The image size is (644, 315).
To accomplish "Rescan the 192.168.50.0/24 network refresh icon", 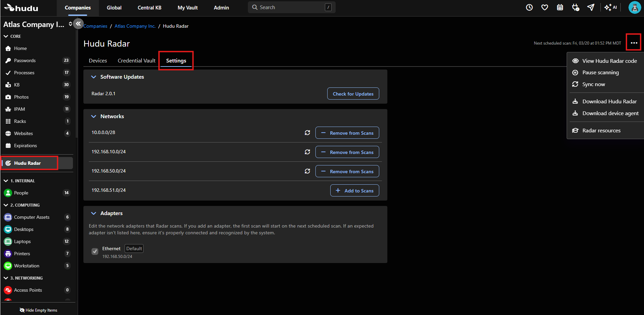I will click(x=307, y=171).
